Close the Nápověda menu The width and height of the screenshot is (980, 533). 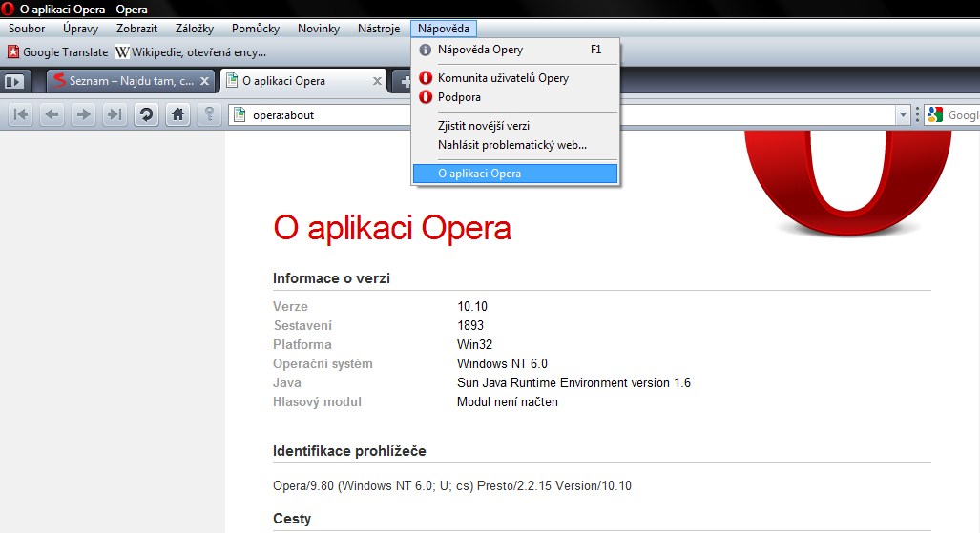(444, 28)
